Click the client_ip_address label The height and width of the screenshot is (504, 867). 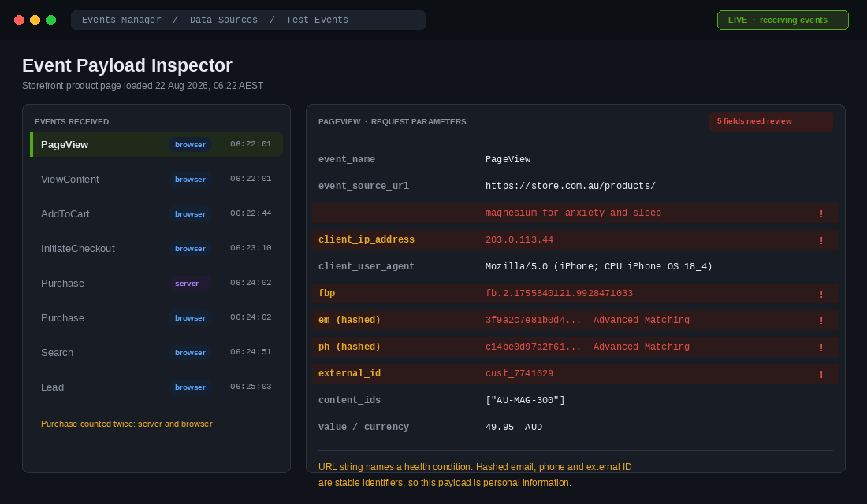(367, 239)
